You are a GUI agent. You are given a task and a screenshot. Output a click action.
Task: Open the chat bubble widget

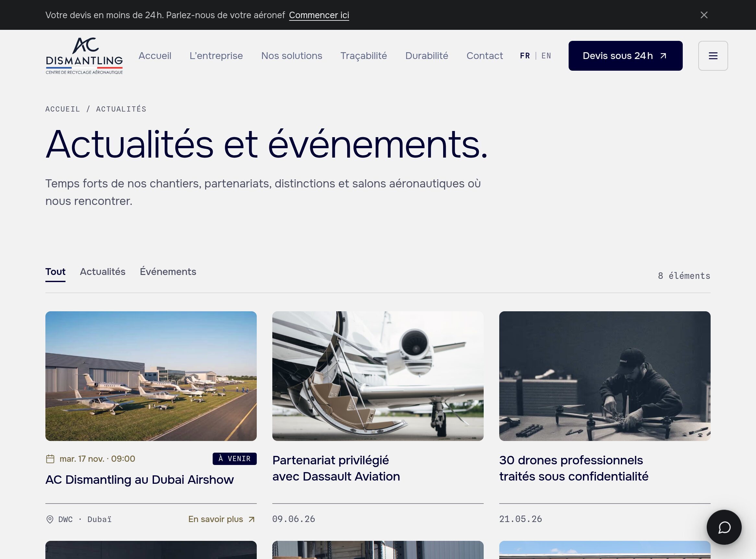(x=724, y=527)
